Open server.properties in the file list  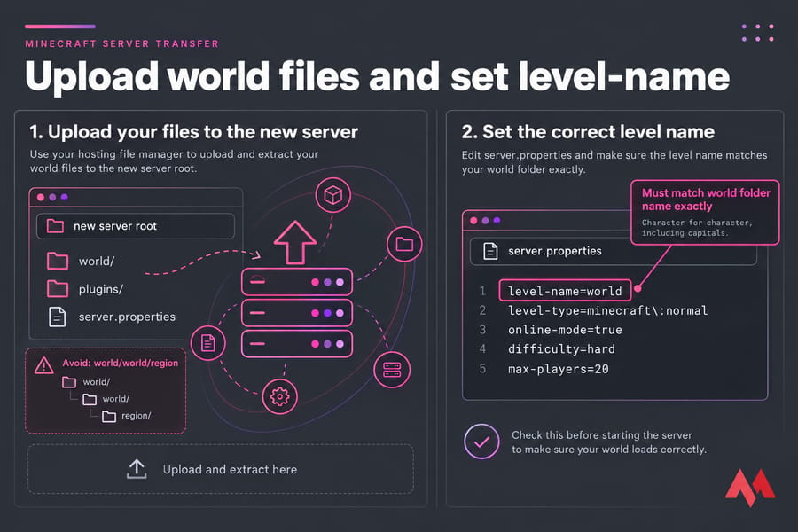pyautogui.click(x=112, y=317)
